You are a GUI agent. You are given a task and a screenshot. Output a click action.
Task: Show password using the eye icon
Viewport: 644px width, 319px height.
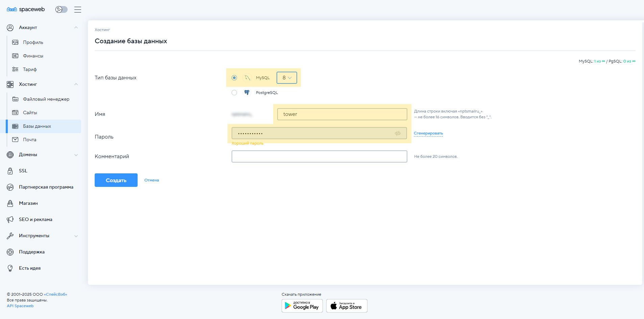[398, 133]
